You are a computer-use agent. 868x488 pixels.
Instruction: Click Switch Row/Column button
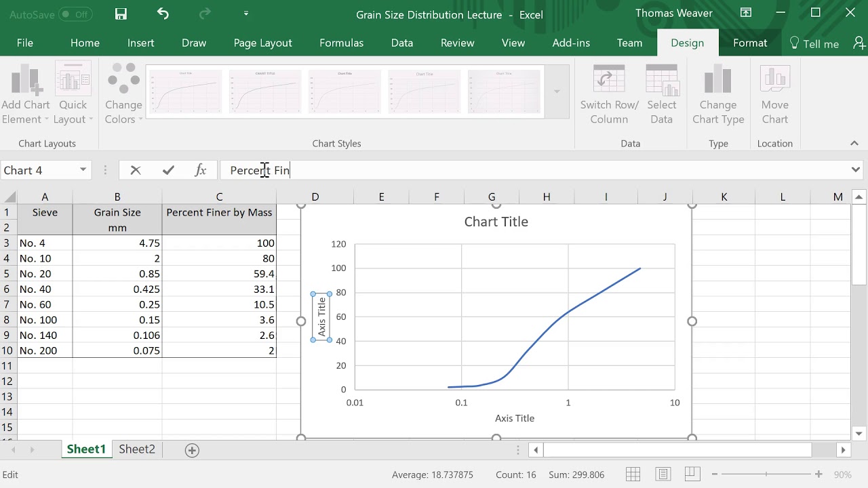pos(609,95)
